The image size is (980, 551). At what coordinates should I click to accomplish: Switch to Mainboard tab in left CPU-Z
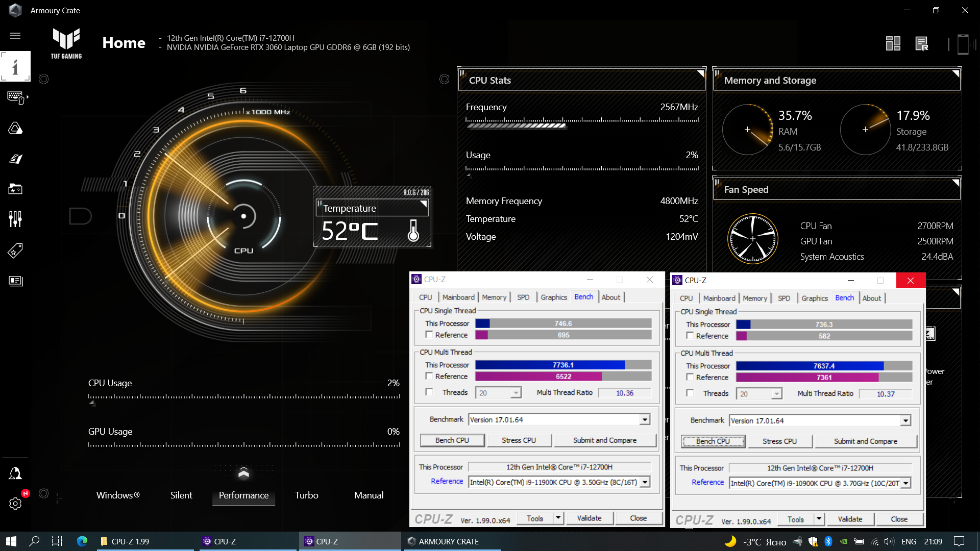tap(458, 297)
